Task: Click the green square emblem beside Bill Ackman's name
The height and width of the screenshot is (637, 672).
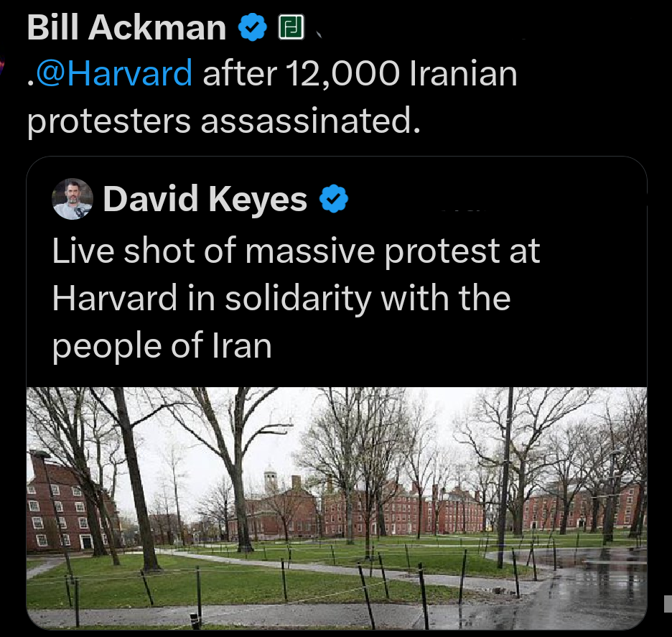Action: [291, 27]
